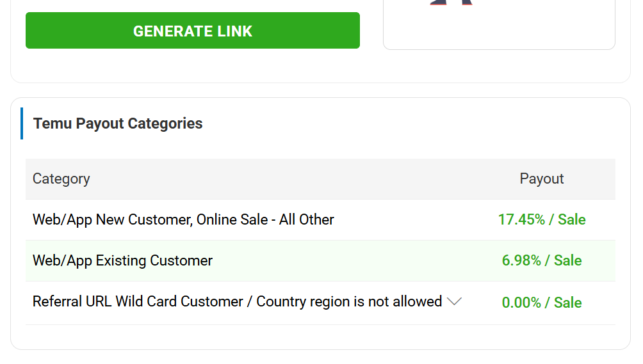
Task: Click the gray table header bar center
Action: point(320,178)
